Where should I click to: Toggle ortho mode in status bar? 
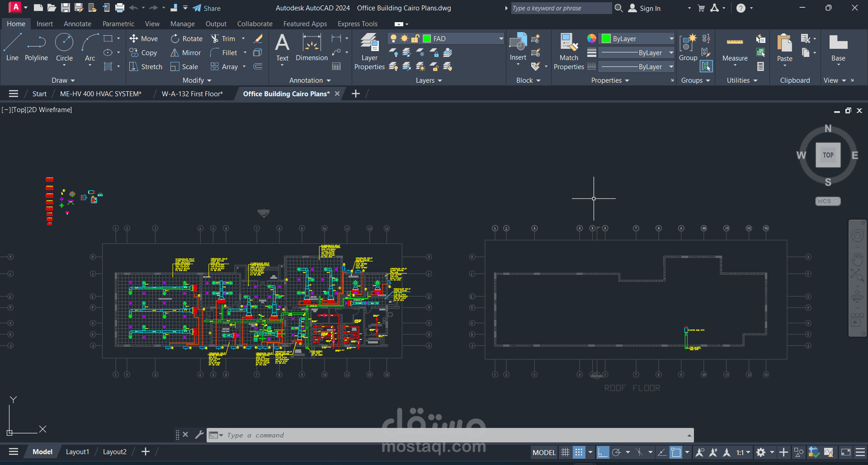pos(603,452)
